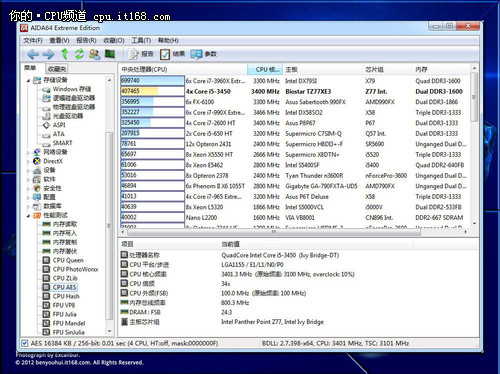Switch to the 收藏夹 favorites tab
The image size is (500, 374).
(x=57, y=69)
